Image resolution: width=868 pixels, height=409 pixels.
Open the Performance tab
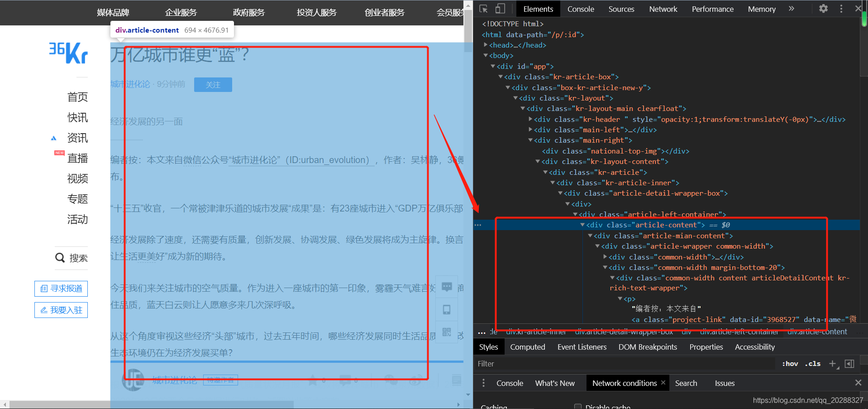(712, 9)
